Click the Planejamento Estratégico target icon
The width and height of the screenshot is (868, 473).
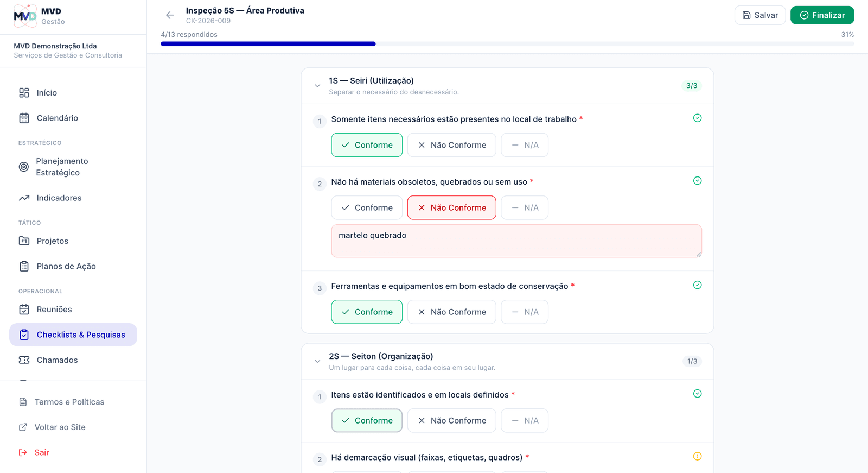point(24,167)
